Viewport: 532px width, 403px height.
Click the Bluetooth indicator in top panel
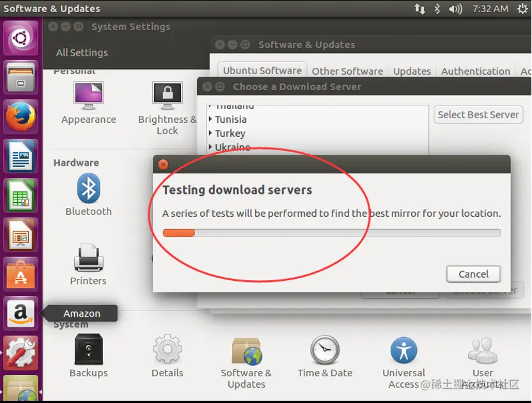click(437, 8)
